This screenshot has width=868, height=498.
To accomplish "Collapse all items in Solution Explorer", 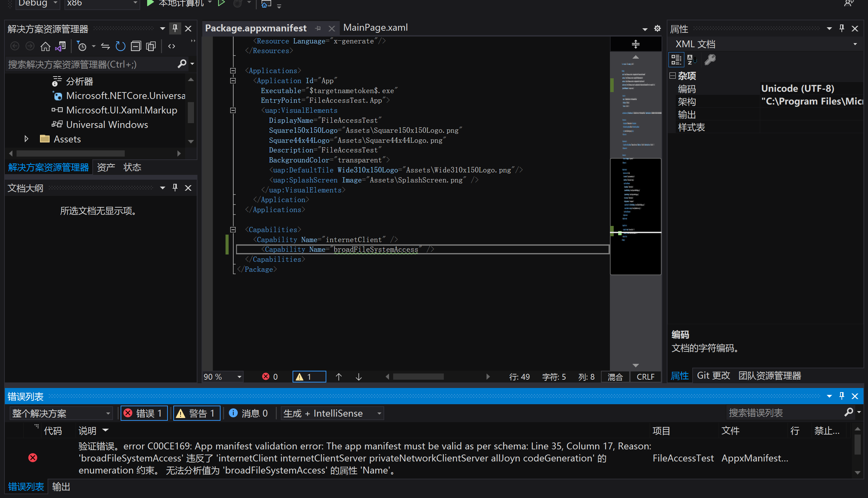I will 136,46.
